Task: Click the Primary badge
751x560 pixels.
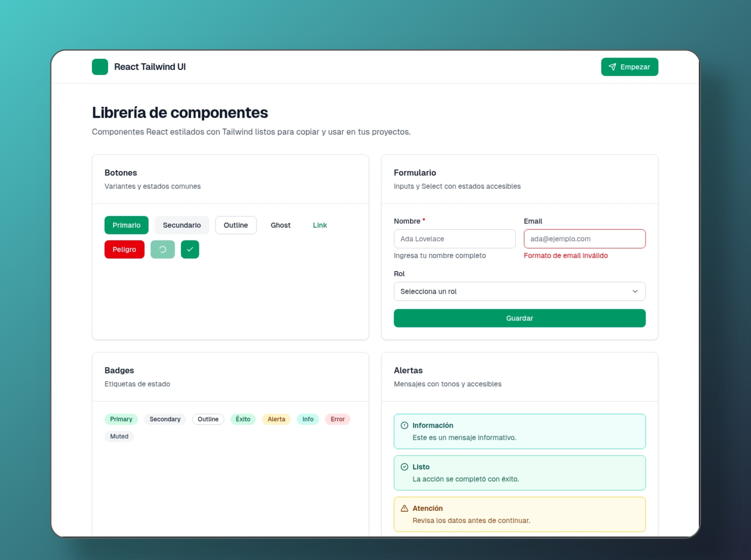Action: pos(121,419)
